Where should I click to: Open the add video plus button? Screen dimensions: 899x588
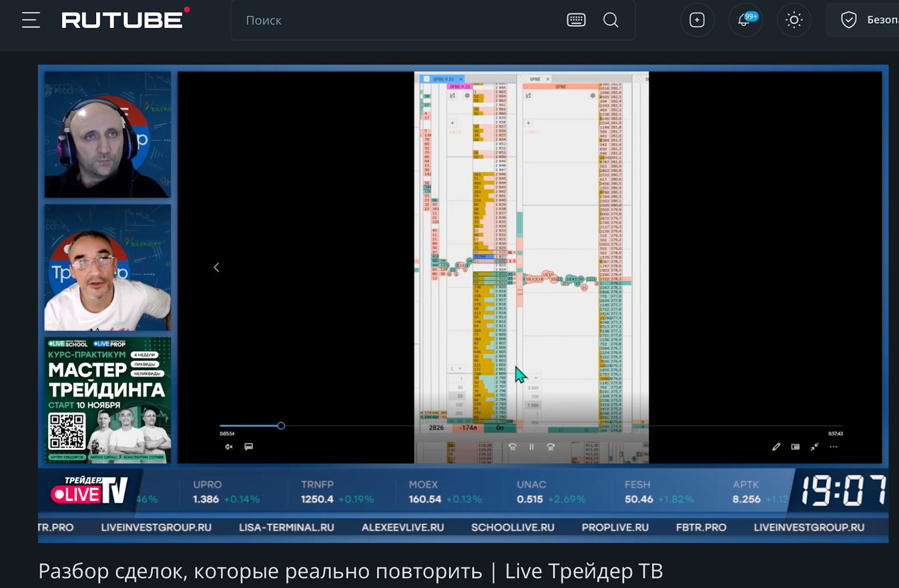click(x=697, y=20)
